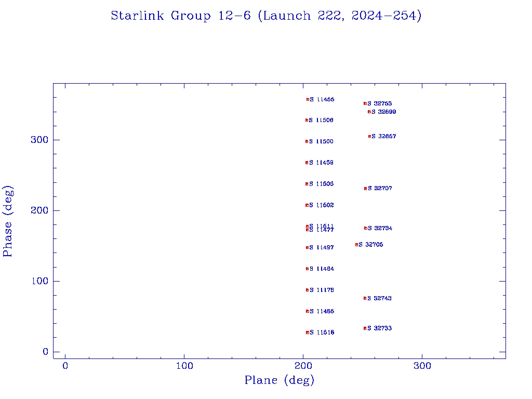Image resolution: width=532 pixels, height=399 pixels.
Task: Select the satellite label "S 32699"
Action: point(384,112)
